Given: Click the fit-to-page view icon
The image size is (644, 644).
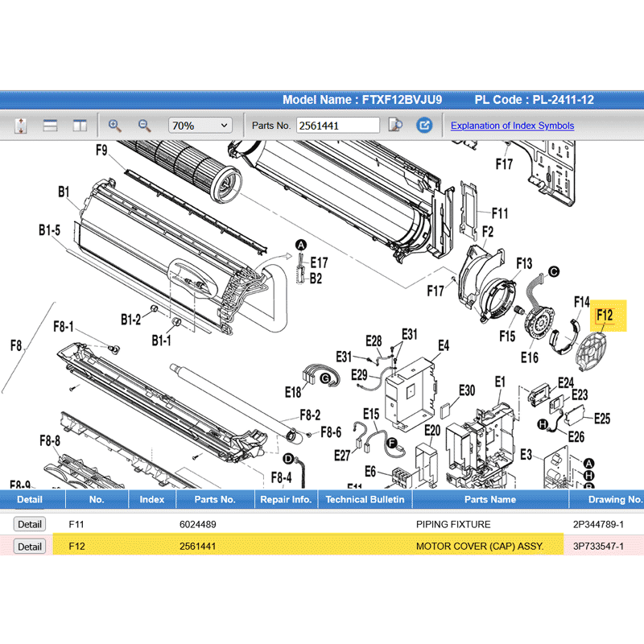Looking at the screenshot, I should point(21,126).
